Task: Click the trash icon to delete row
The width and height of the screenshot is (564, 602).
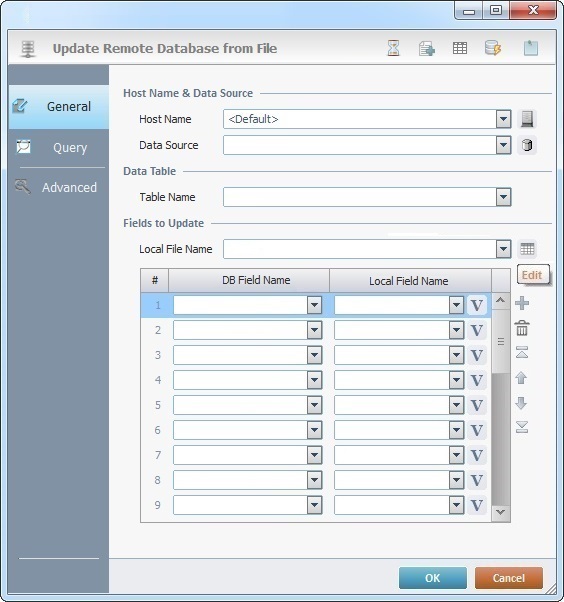Action: click(x=522, y=329)
